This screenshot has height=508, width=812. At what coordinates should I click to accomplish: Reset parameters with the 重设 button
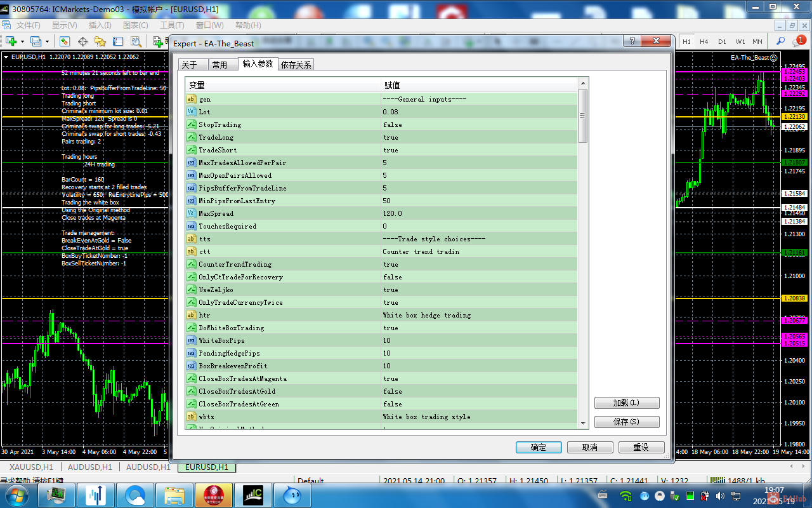641,447
